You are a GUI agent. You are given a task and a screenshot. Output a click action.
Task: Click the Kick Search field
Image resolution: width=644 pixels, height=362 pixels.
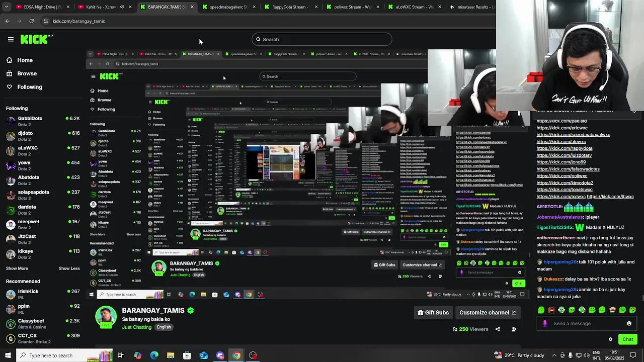322,39
